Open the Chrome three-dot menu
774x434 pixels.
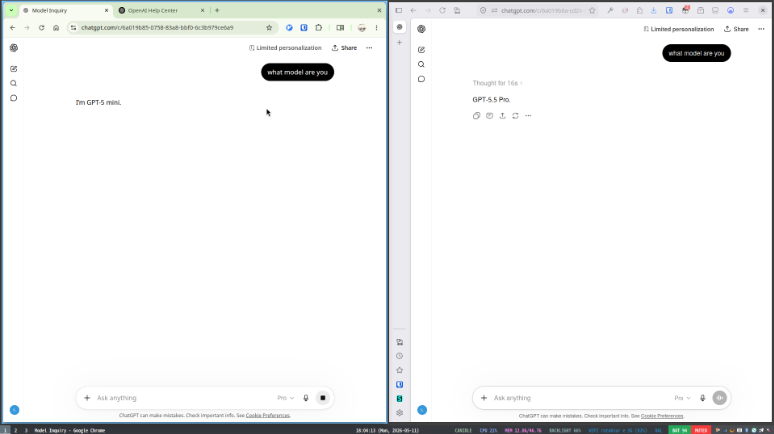click(376, 28)
